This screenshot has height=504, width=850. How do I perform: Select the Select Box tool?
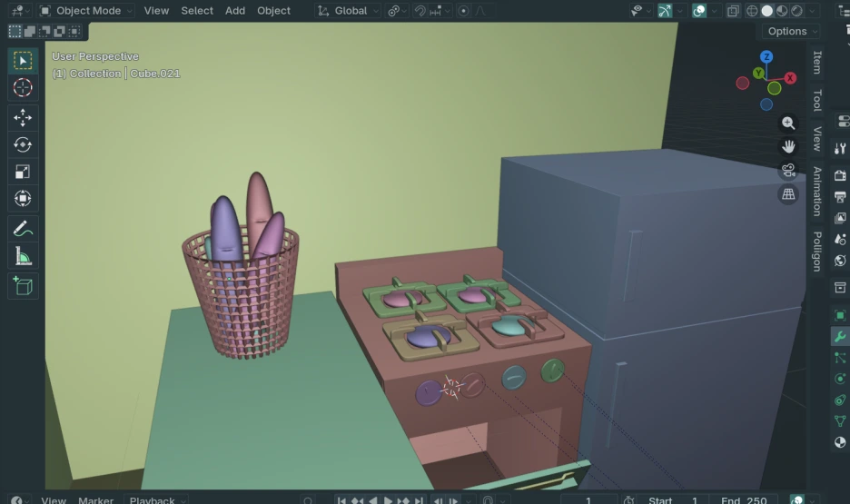[x=23, y=61]
